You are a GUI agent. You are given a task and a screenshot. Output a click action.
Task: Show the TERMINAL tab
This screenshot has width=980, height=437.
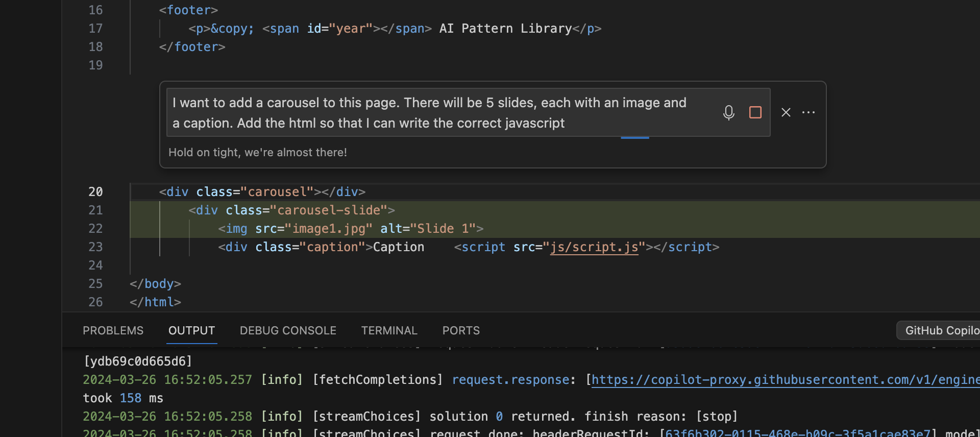[389, 331]
